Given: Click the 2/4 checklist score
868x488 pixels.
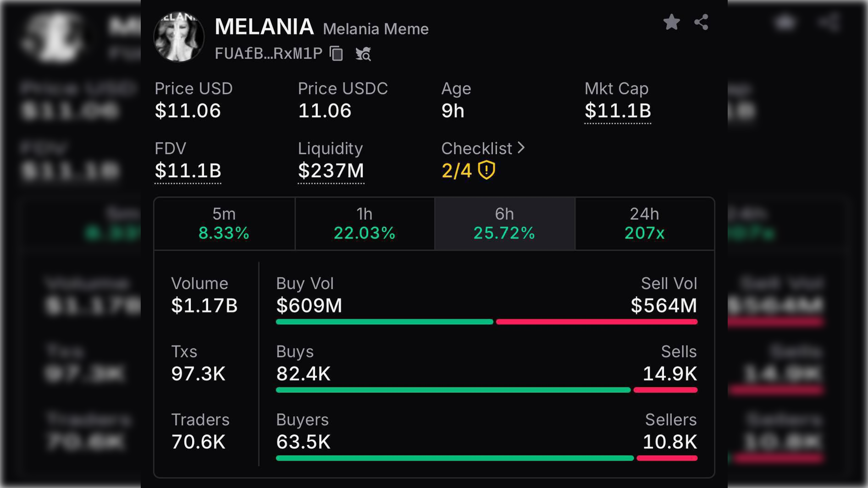Looking at the screenshot, I should coord(456,170).
